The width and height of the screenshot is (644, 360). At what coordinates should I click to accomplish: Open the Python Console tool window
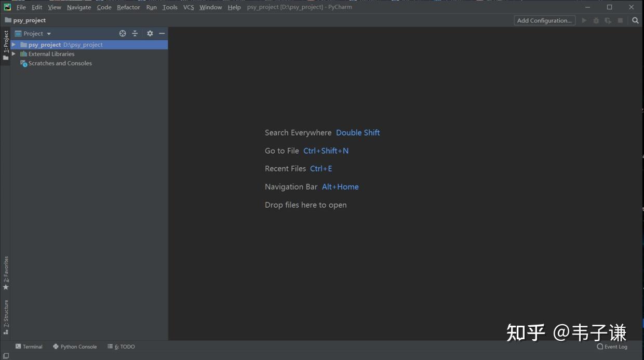75,346
